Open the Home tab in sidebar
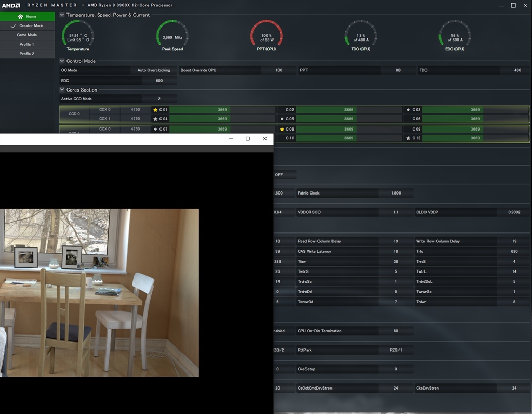 click(27, 16)
